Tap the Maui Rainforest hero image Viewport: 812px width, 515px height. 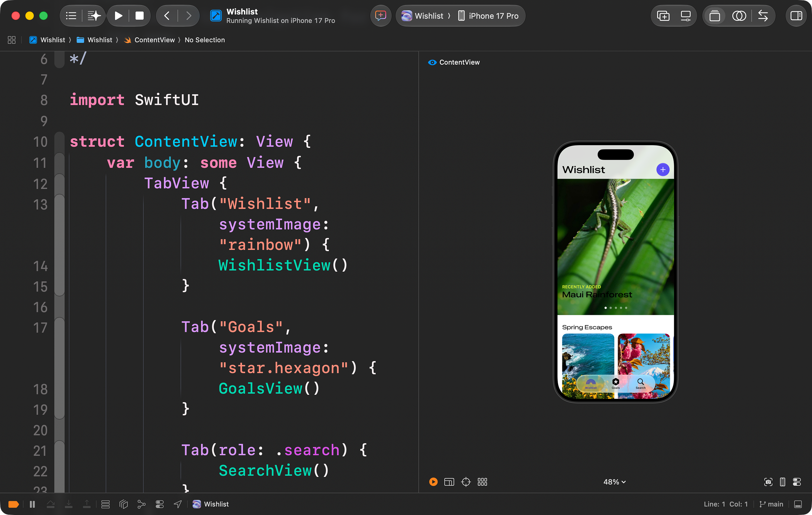[x=616, y=246]
